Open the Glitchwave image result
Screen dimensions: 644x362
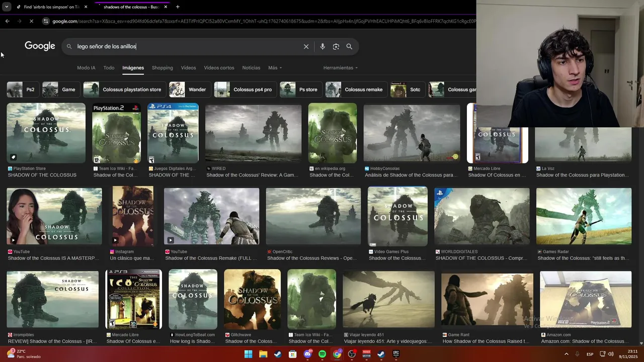(x=253, y=299)
